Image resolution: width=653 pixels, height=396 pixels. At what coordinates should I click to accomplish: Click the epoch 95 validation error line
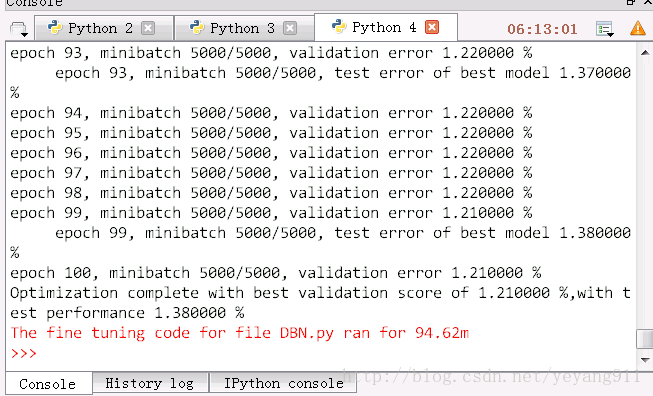click(x=271, y=133)
